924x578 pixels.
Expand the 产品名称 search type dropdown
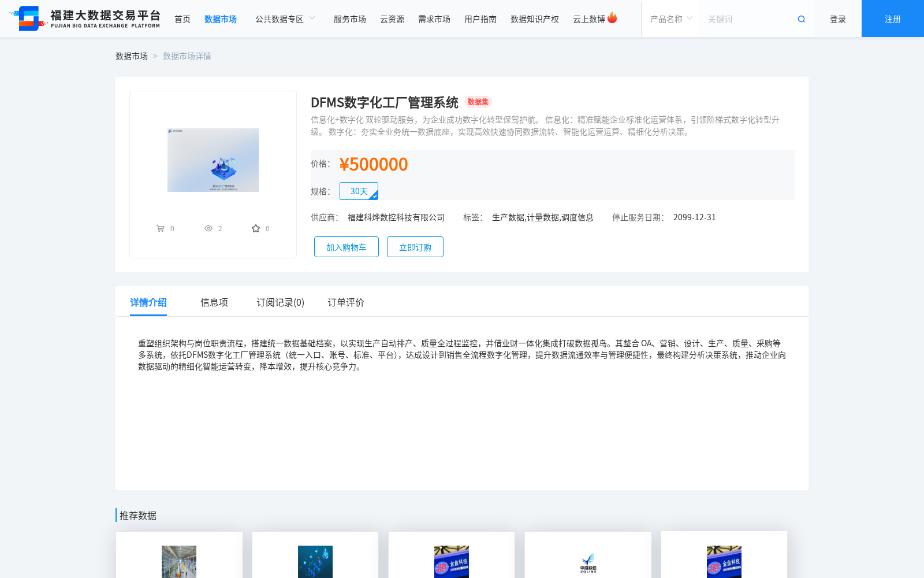pos(670,19)
